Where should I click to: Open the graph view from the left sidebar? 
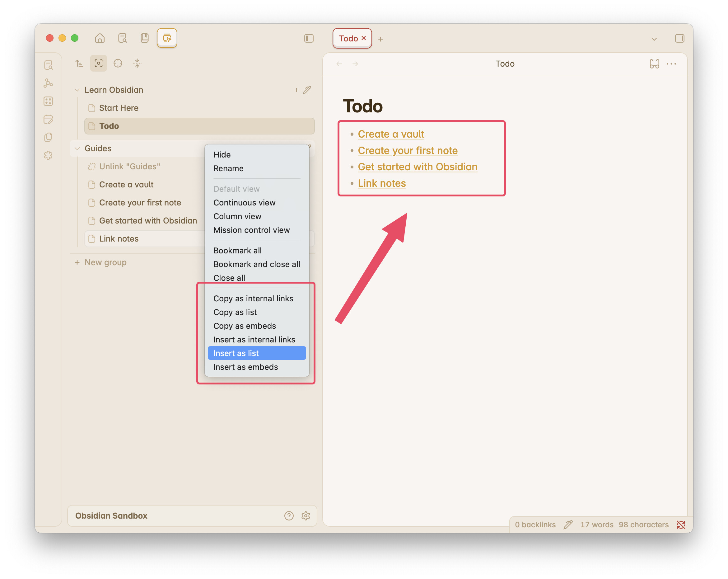pyautogui.click(x=49, y=83)
